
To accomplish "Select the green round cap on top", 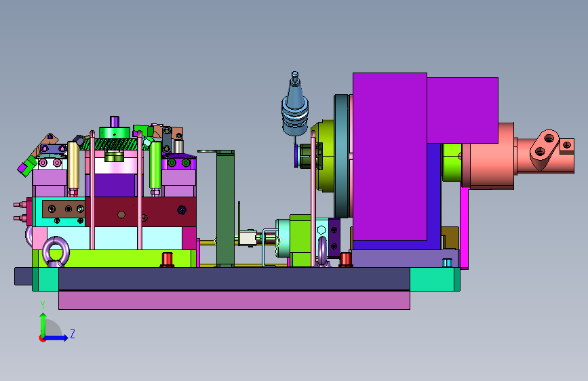I will [115, 133].
